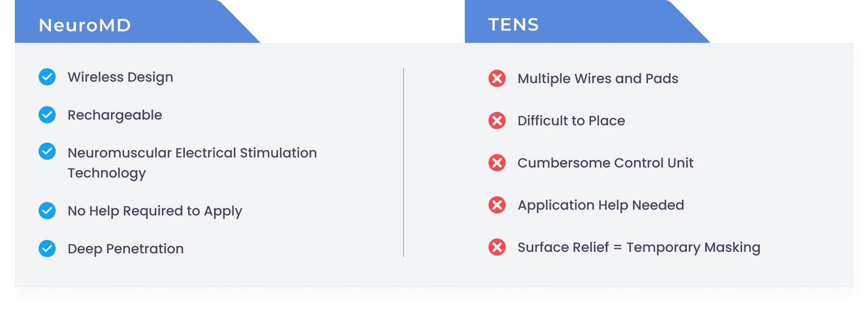Click red X beside Cumbersome Control Unit

[497, 163]
